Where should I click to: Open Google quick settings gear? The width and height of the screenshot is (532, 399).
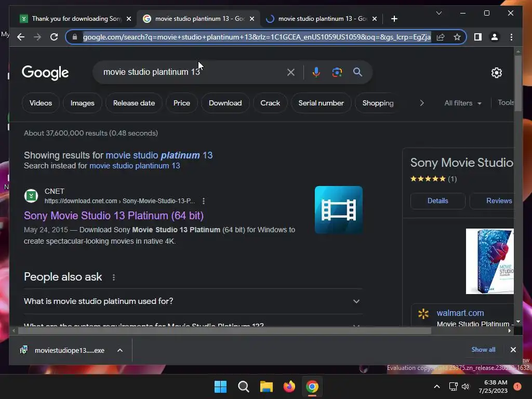496,73
